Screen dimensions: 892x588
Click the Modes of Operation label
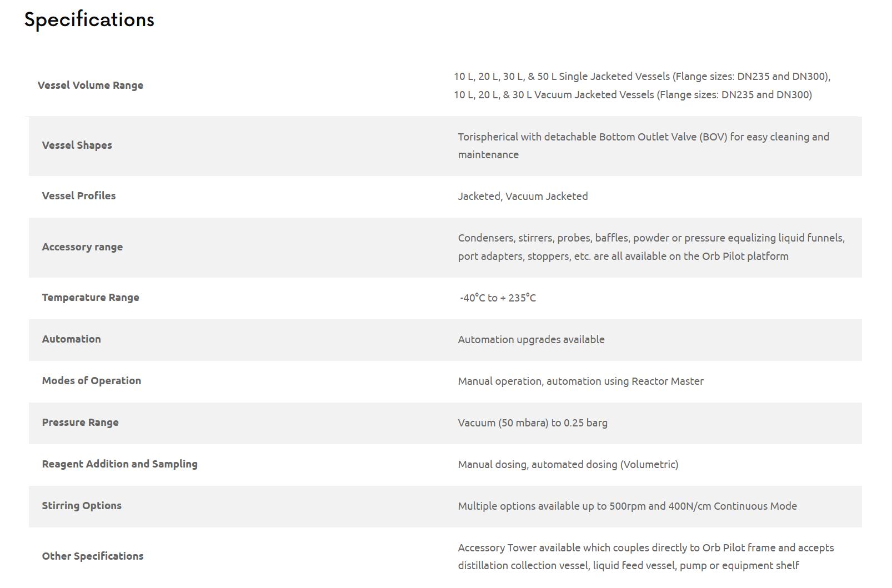click(92, 381)
